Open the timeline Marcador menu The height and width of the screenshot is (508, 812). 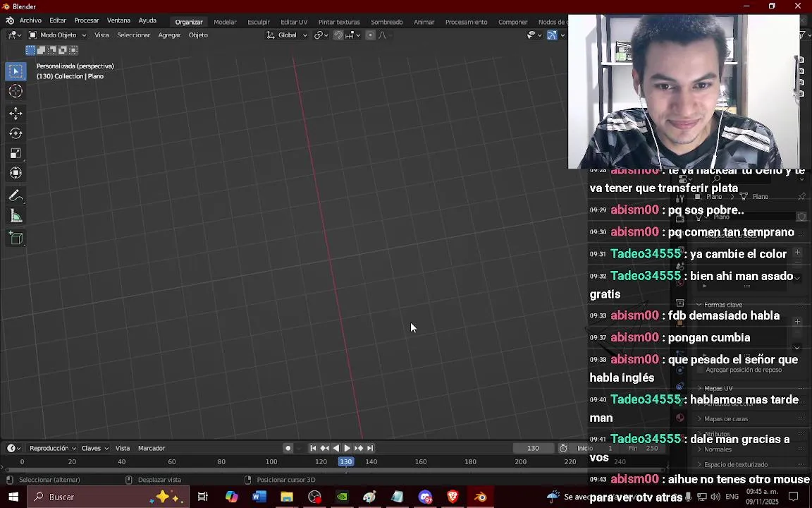tap(152, 449)
